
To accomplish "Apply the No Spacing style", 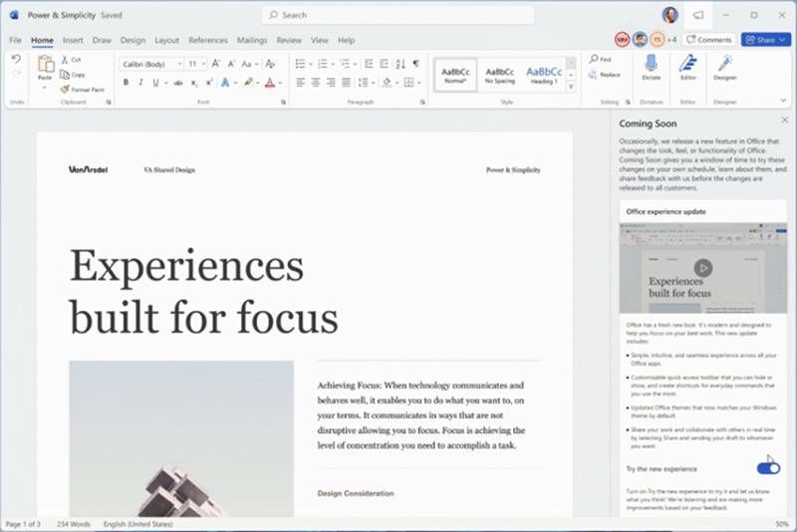I will point(500,75).
